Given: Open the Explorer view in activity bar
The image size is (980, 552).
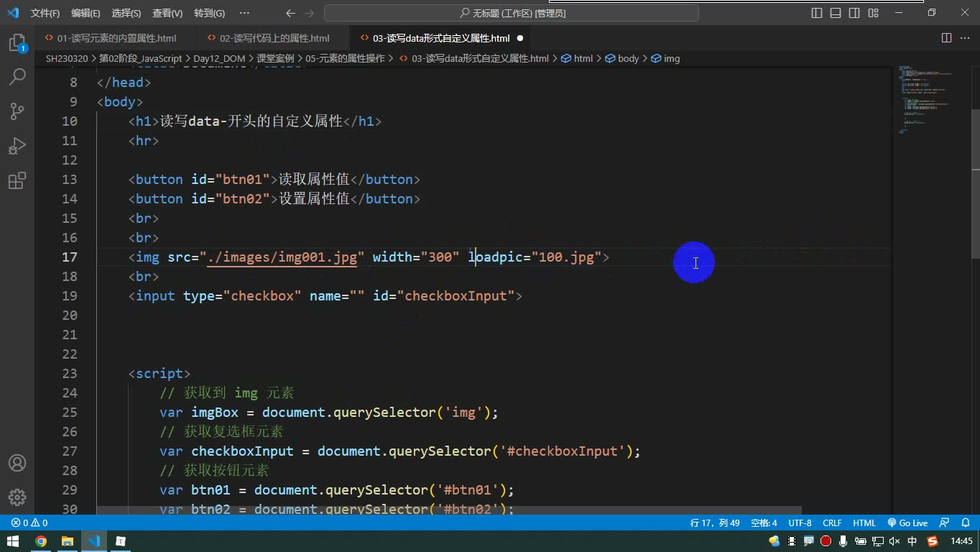Looking at the screenshot, I should click(x=17, y=43).
